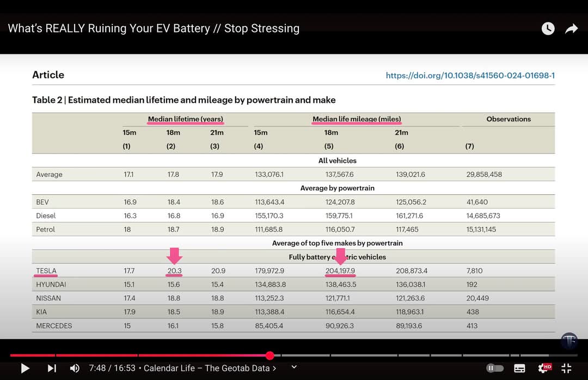The image size is (588, 380).
Task: Share this video with the arrow icon
Action: 572,28
